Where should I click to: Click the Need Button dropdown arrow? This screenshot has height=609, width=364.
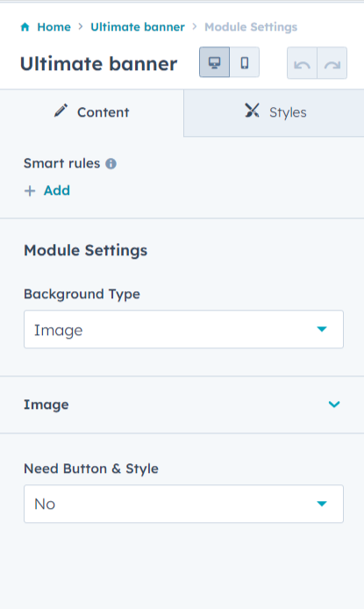tap(322, 504)
